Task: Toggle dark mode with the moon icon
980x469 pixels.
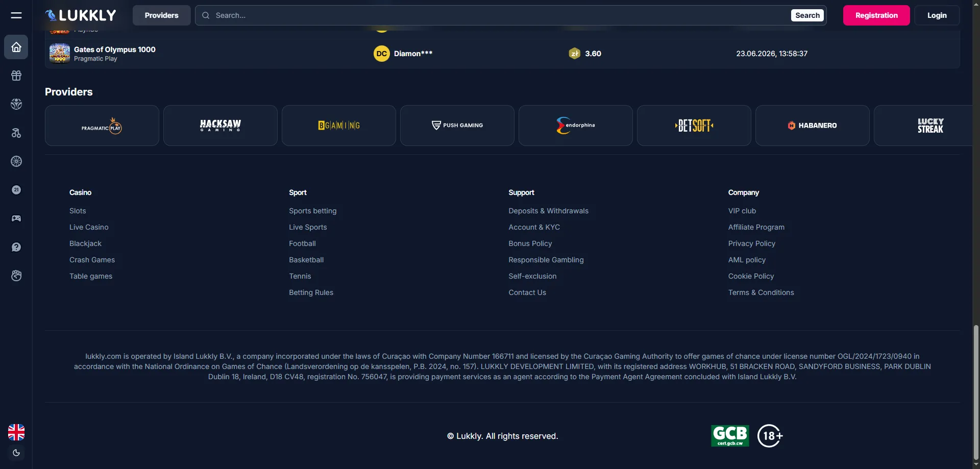Action: tap(16, 453)
